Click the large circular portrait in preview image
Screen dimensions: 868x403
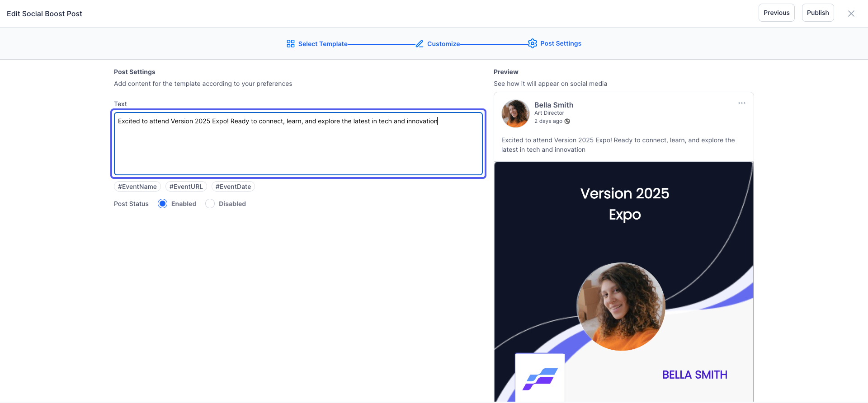[621, 306]
